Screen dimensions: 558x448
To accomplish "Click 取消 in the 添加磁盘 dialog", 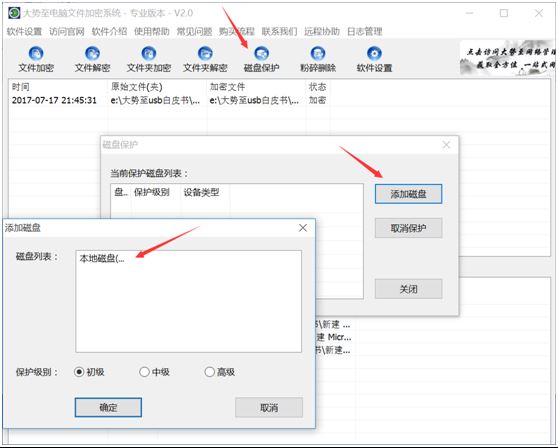I will tap(269, 407).
